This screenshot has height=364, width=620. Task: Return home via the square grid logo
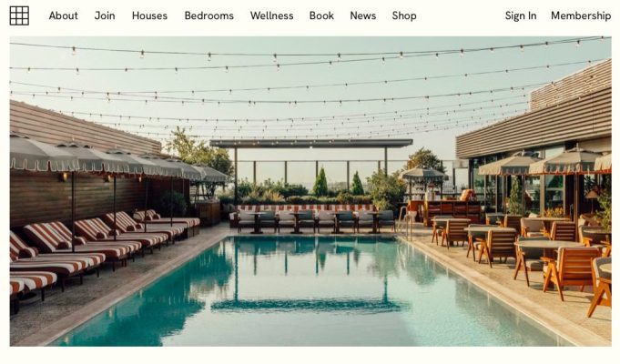coord(19,15)
